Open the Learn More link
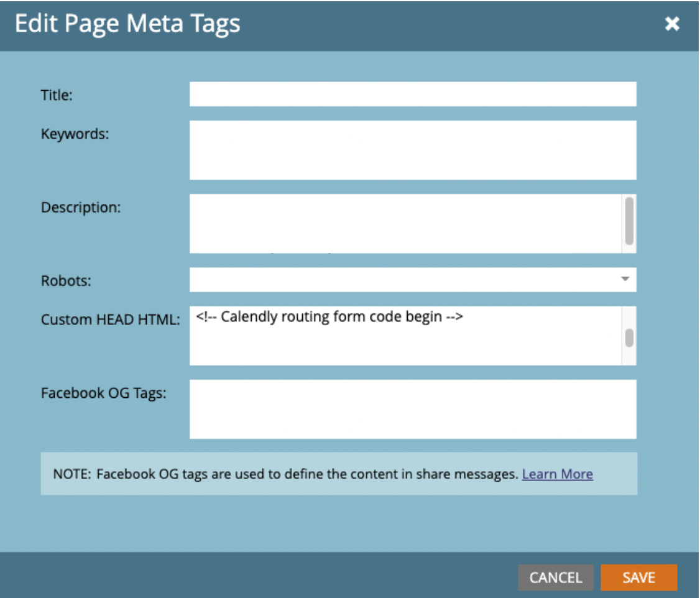Screen dimensions: 700x598 [x=557, y=474]
